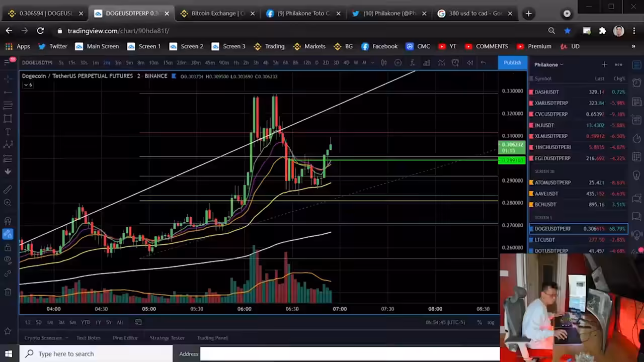Open the CMC bookmark
The width and height of the screenshot is (644, 362).
click(x=418, y=46)
